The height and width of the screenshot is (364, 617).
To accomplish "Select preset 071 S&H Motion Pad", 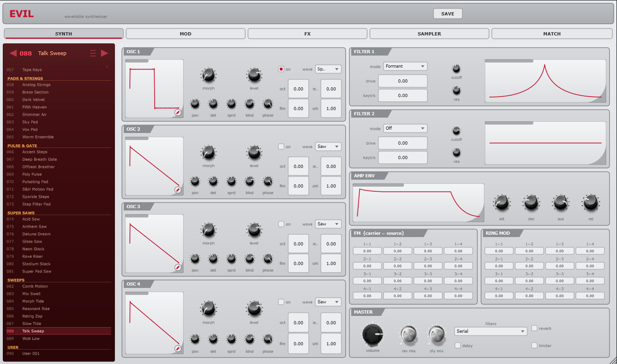I will (59, 189).
